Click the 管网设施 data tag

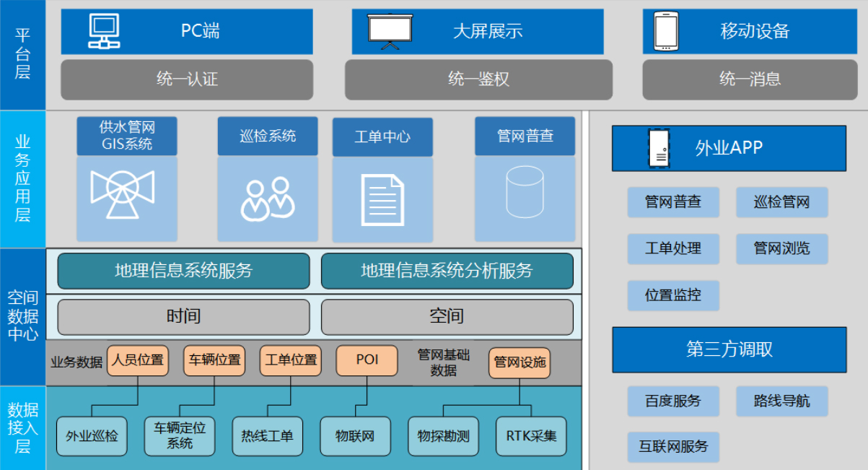519,362
